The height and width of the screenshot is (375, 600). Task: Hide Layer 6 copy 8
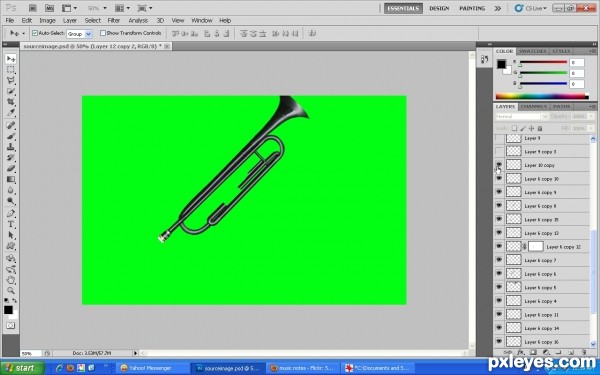[x=499, y=206]
